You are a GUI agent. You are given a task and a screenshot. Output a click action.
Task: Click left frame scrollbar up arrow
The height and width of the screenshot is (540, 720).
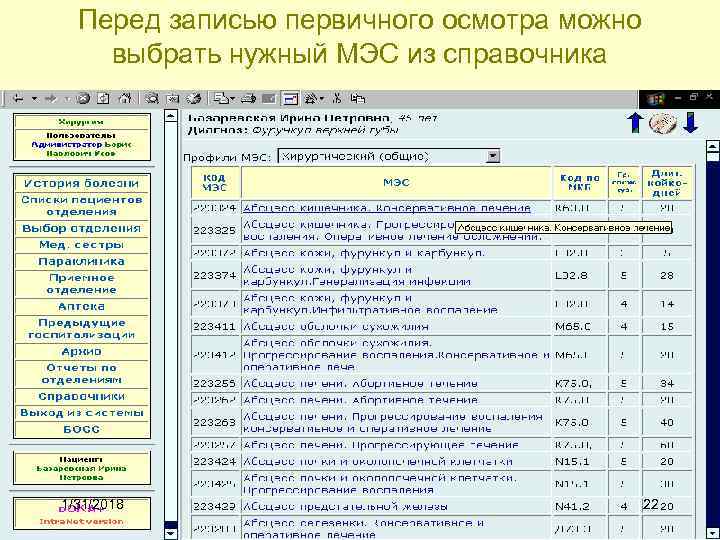click(170, 115)
